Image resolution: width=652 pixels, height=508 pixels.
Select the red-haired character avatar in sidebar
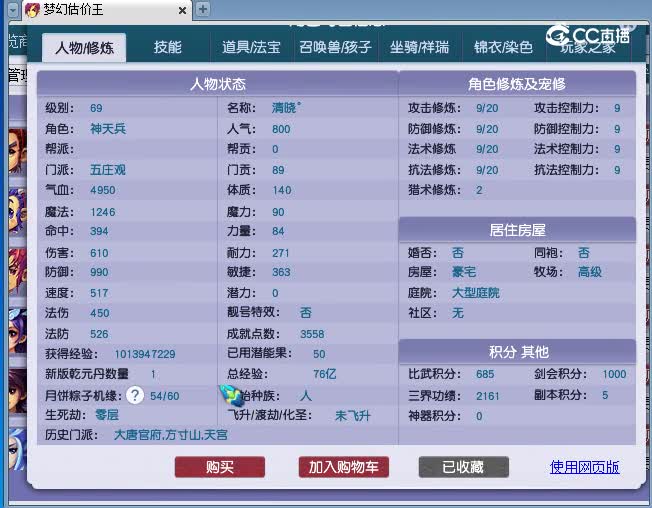(17, 271)
